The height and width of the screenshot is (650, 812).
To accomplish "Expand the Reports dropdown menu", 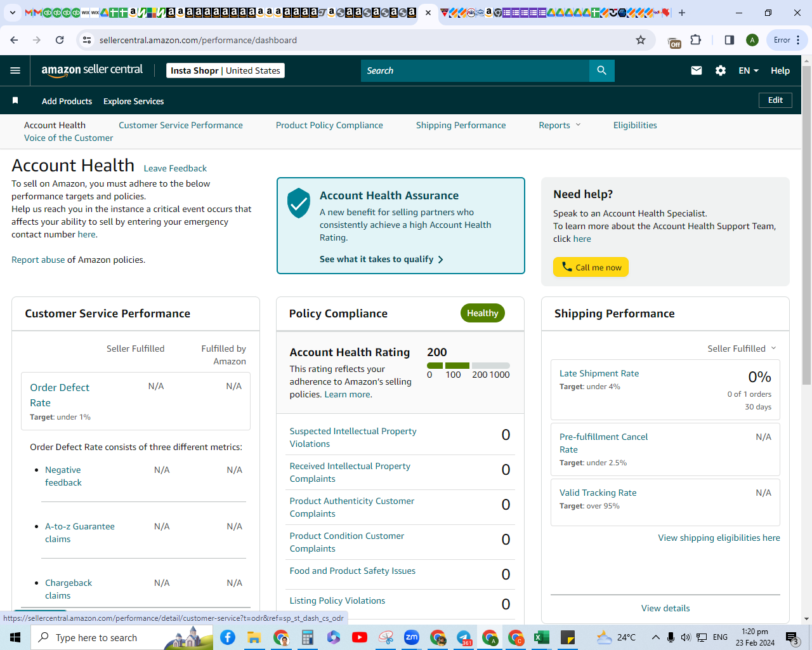I will [x=560, y=125].
